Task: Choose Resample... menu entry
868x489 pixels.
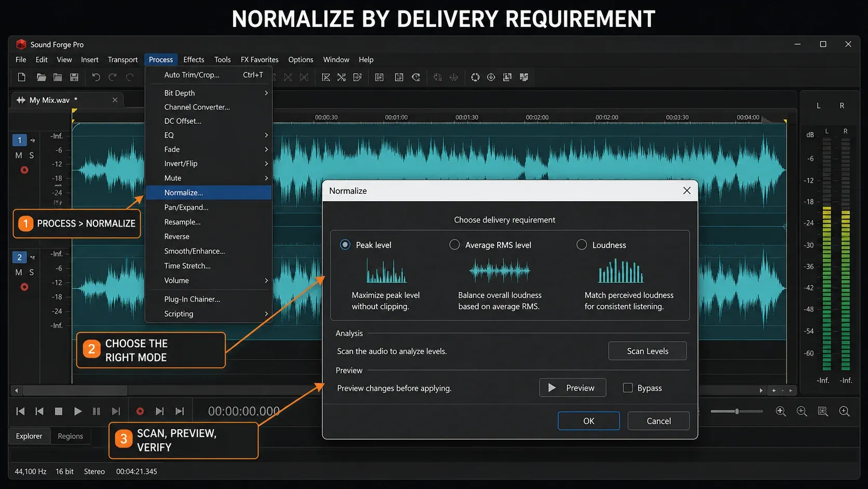Action: click(x=209, y=222)
